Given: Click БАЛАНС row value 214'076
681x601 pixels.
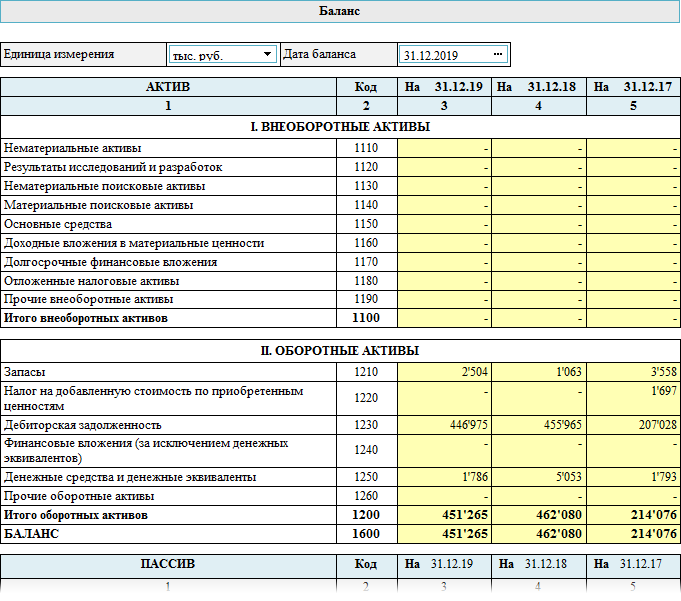Looking at the screenshot, I should [x=634, y=534].
